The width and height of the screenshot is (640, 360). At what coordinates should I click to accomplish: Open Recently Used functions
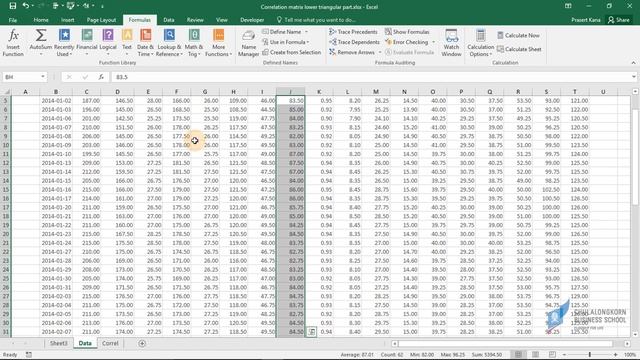[64, 42]
